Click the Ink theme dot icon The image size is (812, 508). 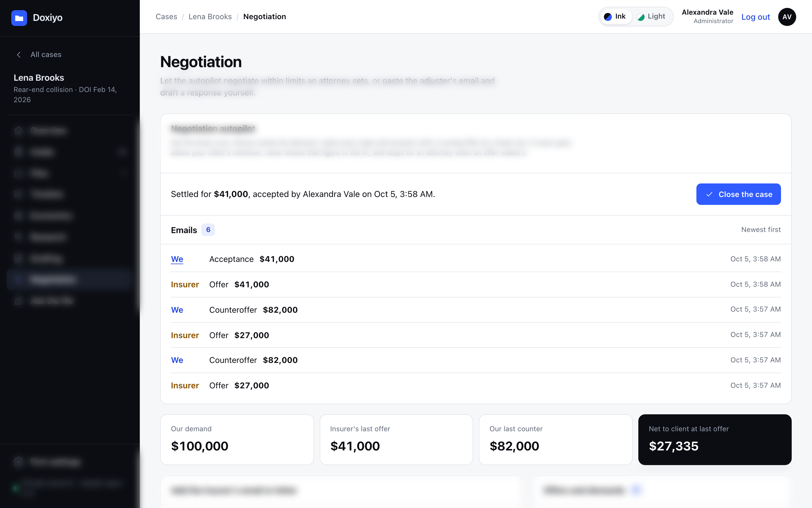[x=608, y=17]
